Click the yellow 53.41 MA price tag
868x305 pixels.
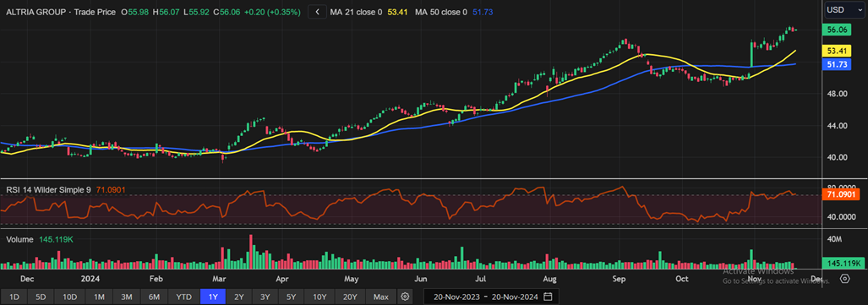(837, 52)
